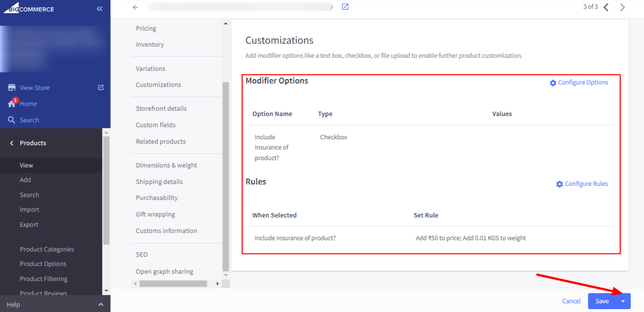
Task: Save the product changes
Action: [602, 301]
